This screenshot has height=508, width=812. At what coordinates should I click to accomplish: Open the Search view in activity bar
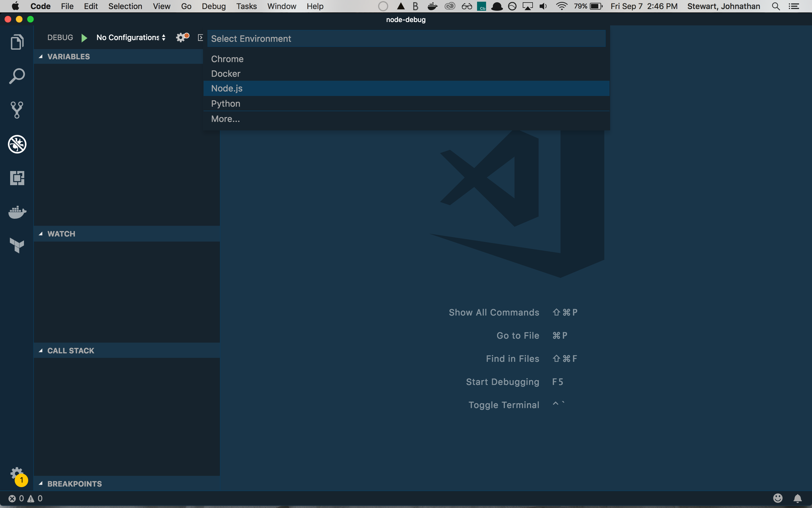pos(17,76)
